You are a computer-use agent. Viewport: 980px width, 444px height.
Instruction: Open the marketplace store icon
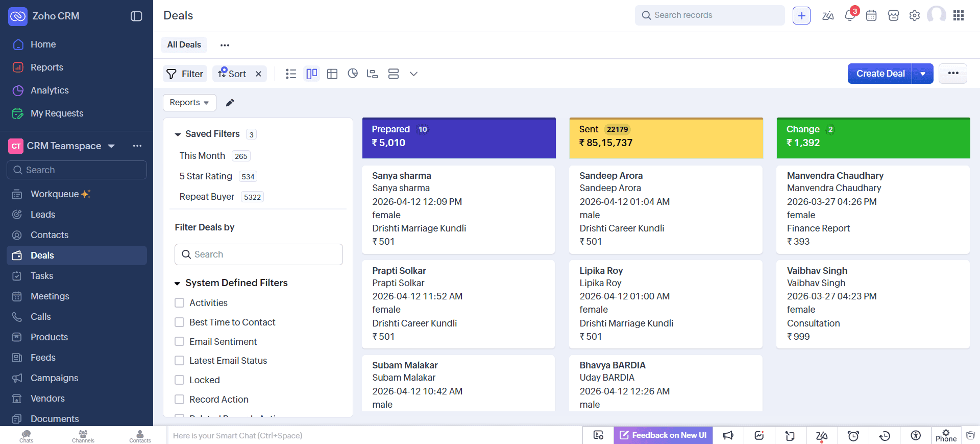pos(893,16)
